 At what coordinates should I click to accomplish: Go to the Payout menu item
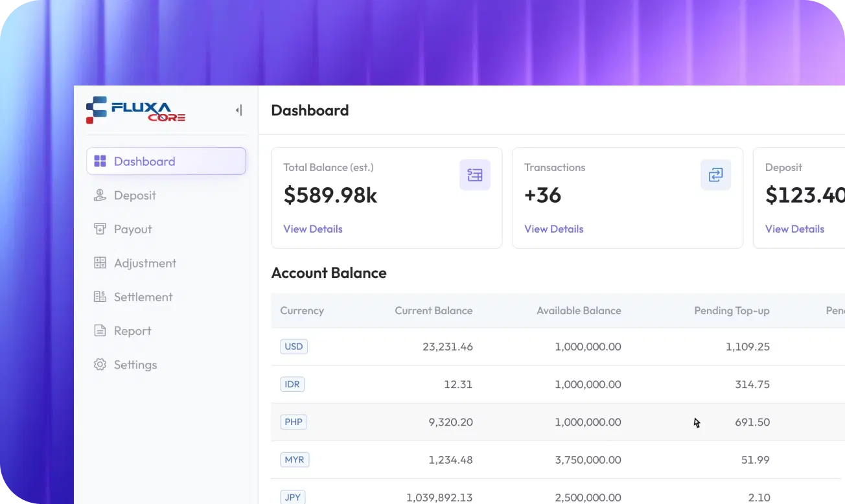point(167,229)
